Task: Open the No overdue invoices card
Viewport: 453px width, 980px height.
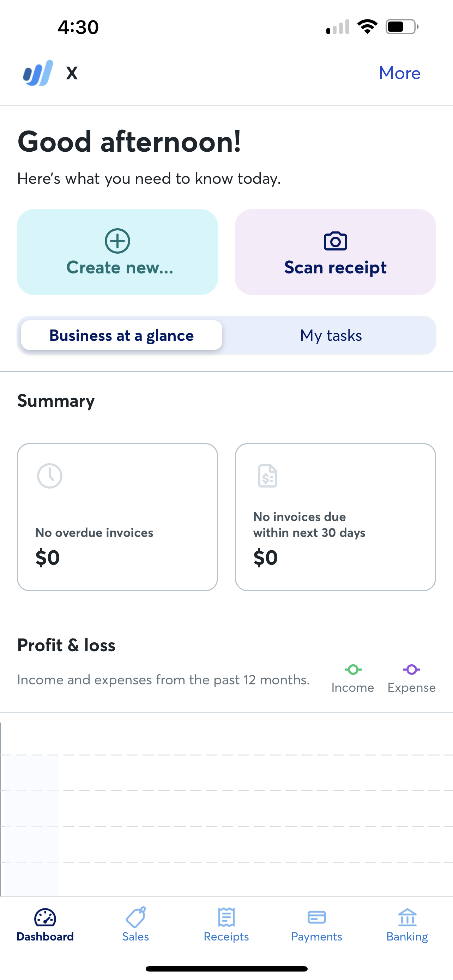Action: 117,516
